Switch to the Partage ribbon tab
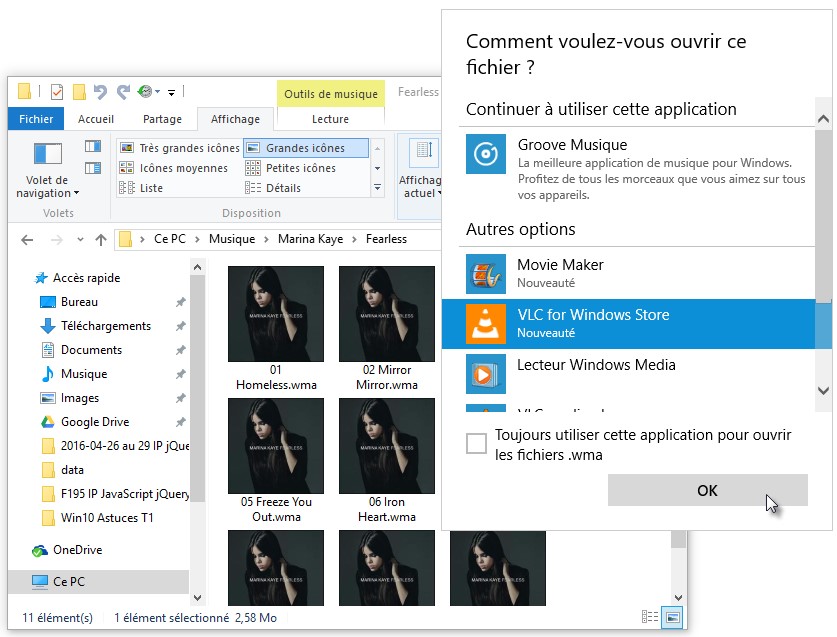 (162, 119)
